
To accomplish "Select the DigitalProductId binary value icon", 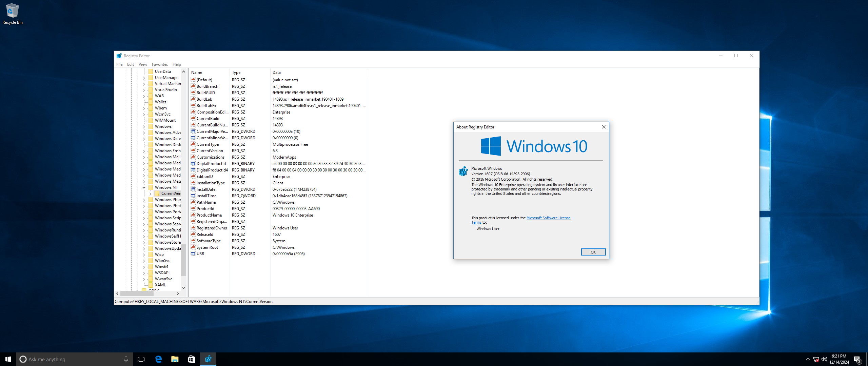I will 193,163.
